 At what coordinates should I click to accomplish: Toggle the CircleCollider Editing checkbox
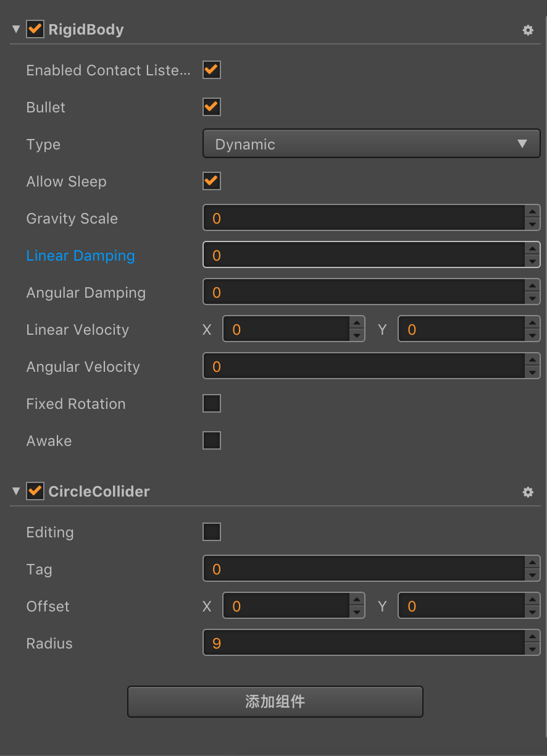tap(212, 532)
